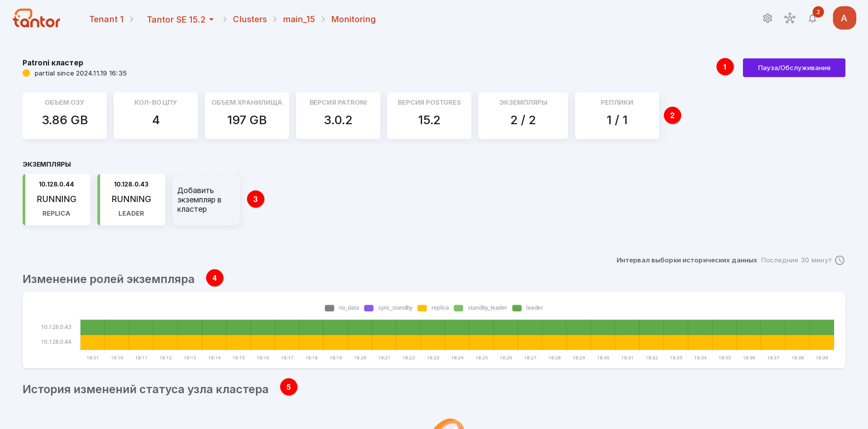Click the green leader bar at 18:20
The height and width of the screenshot is (429, 868).
(x=360, y=327)
